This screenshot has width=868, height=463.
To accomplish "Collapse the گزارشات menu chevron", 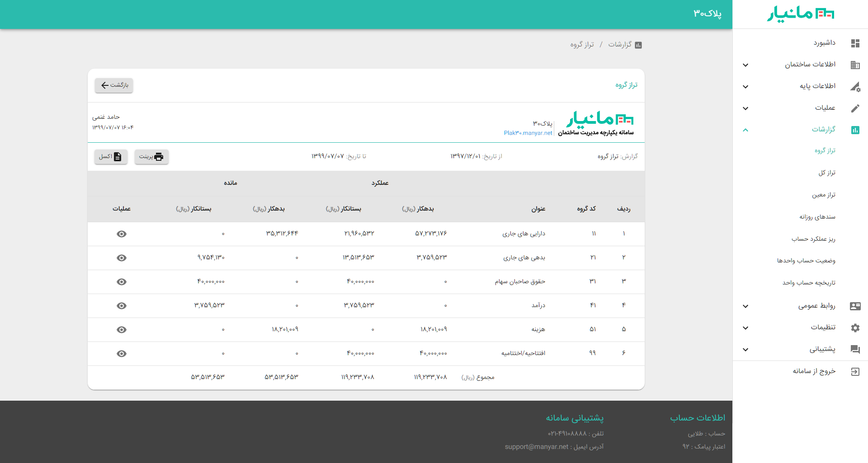I will (745, 130).
